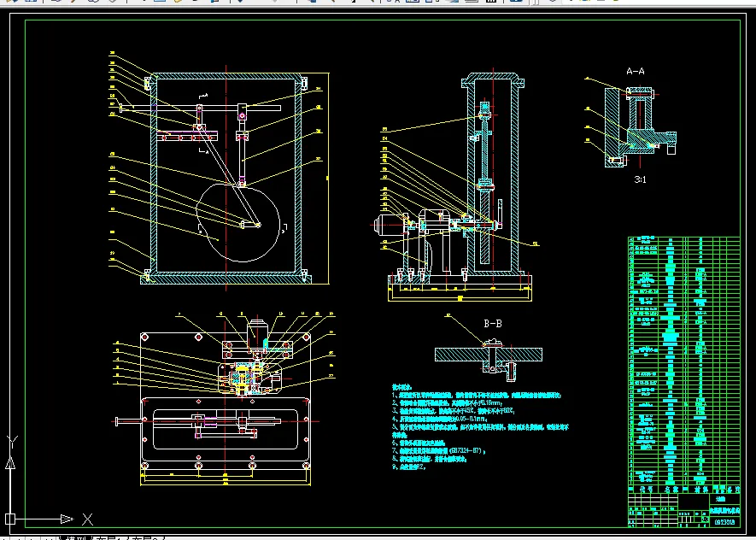The width and height of the screenshot is (756, 540).
Task: Select the hatched plate in section B-B
Action: (489, 355)
